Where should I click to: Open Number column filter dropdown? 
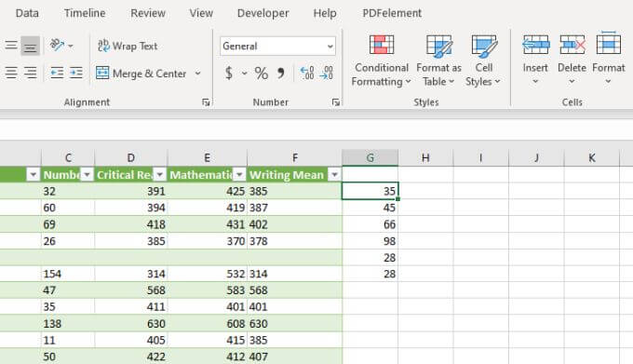pos(88,175)
